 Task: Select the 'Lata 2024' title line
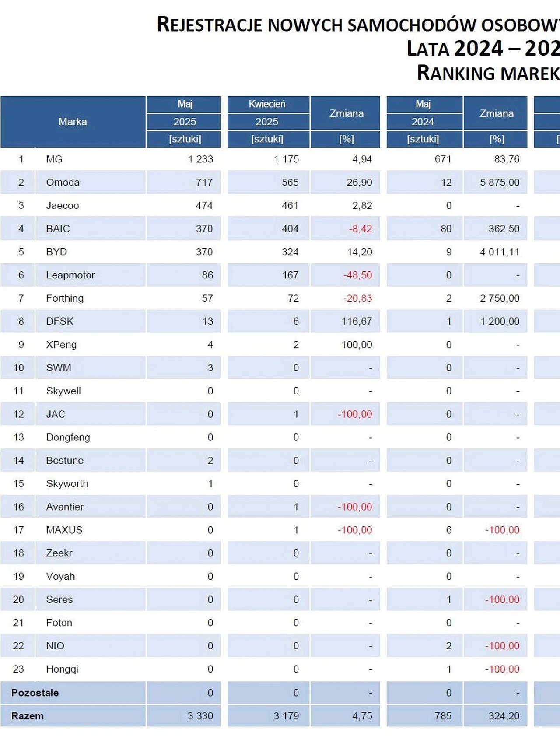coord(483,48)
